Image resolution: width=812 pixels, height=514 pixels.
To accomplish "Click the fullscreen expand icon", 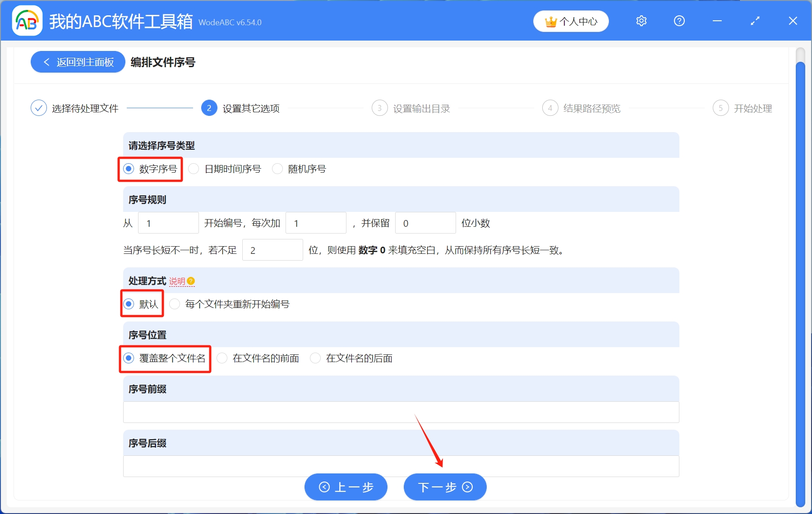I will tap(754, 21).
